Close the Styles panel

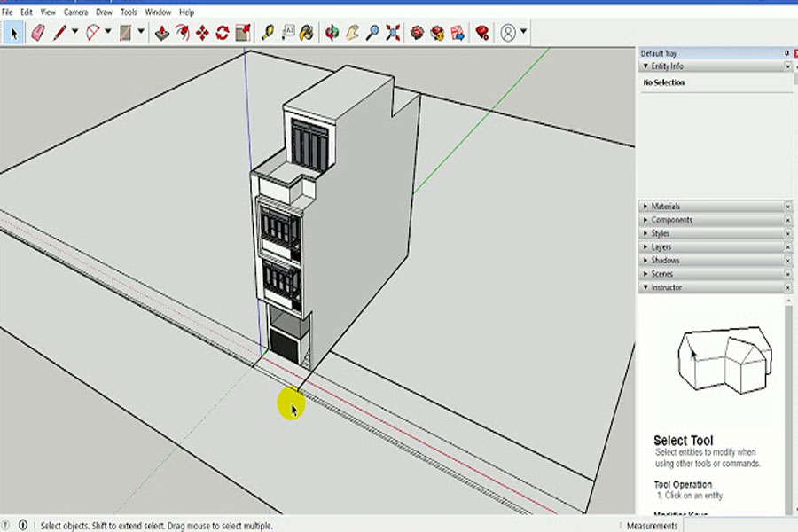tap(788, 233)
